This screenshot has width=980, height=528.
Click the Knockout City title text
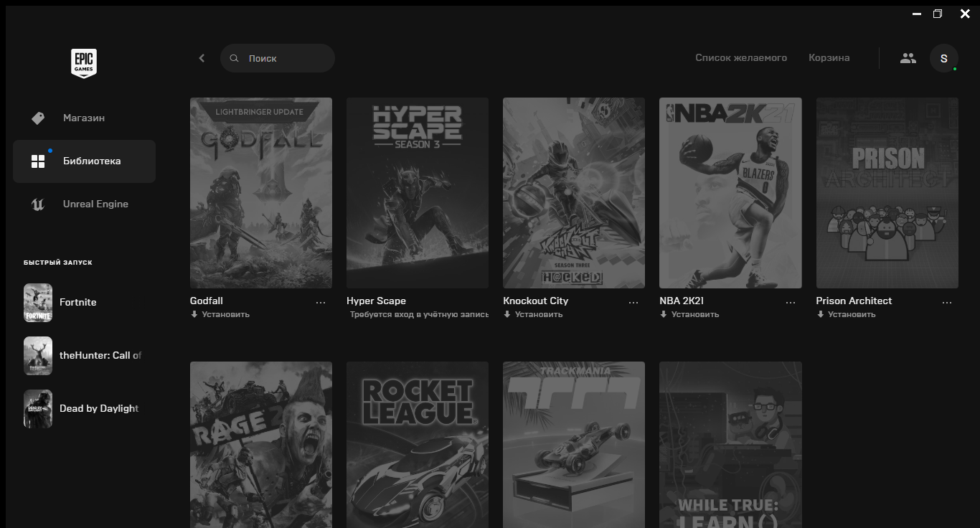[535, 301]
